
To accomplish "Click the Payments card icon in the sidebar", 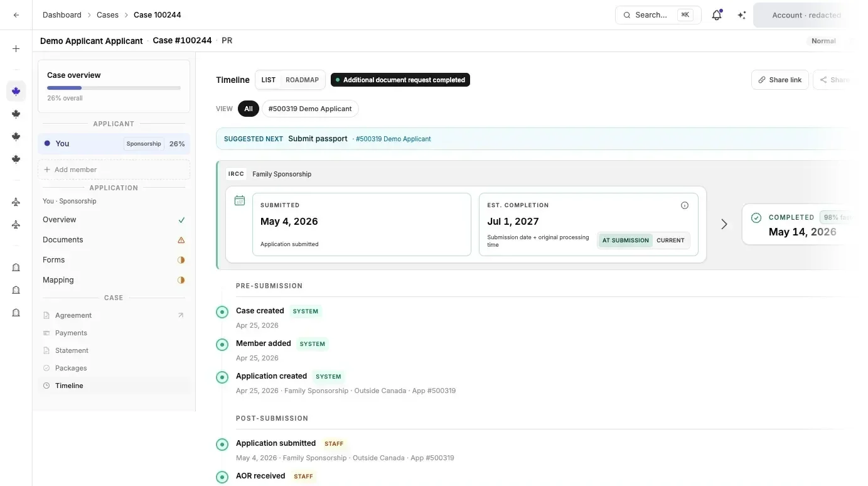I will (46, 333).
